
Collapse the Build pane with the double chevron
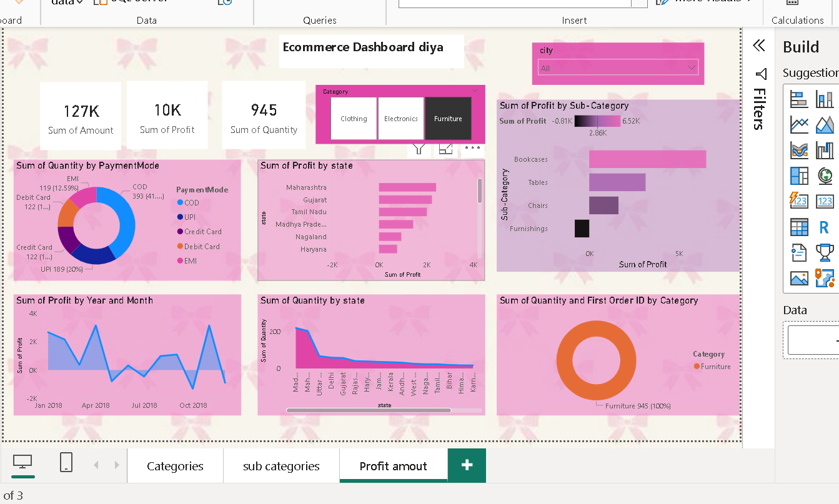point(759,46)
